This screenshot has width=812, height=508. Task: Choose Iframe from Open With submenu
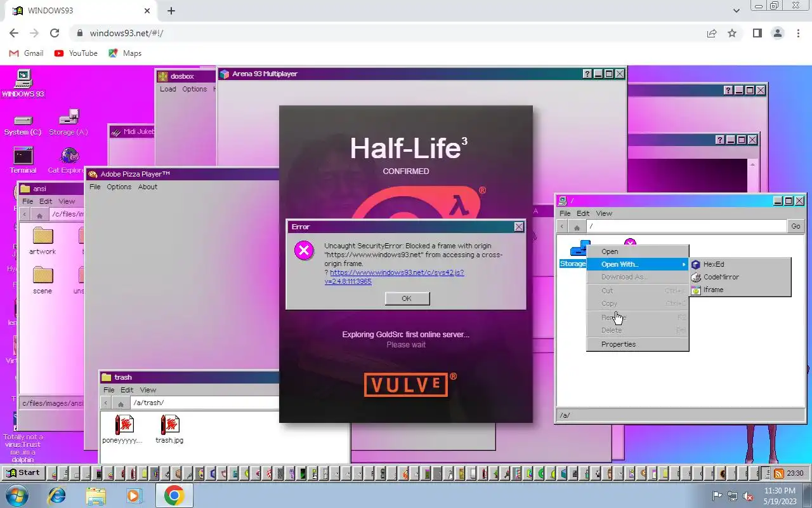point(740,290)
